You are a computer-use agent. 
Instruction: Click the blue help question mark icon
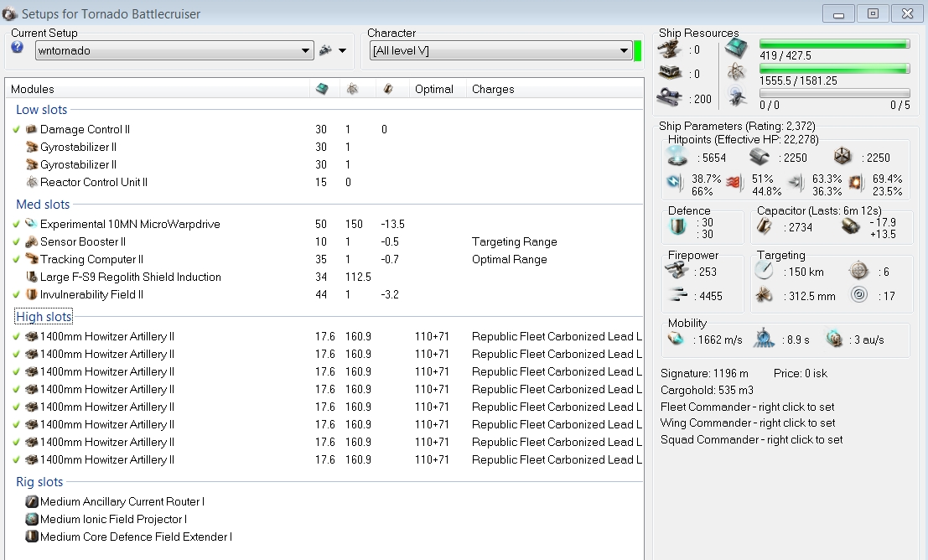[x=17, y=48]
